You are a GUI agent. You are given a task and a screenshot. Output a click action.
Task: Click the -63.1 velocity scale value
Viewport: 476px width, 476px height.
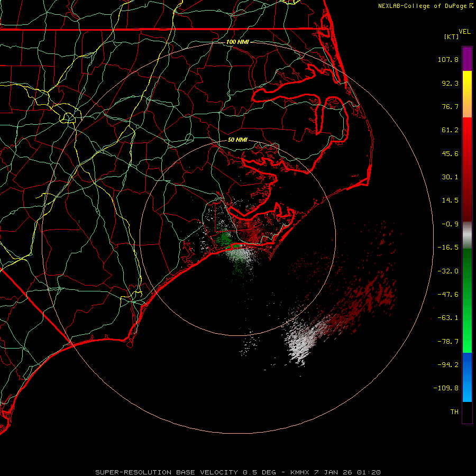[448, 318]
